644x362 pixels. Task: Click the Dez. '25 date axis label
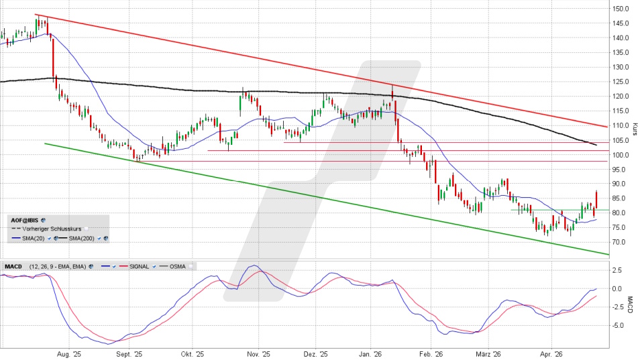315,354
